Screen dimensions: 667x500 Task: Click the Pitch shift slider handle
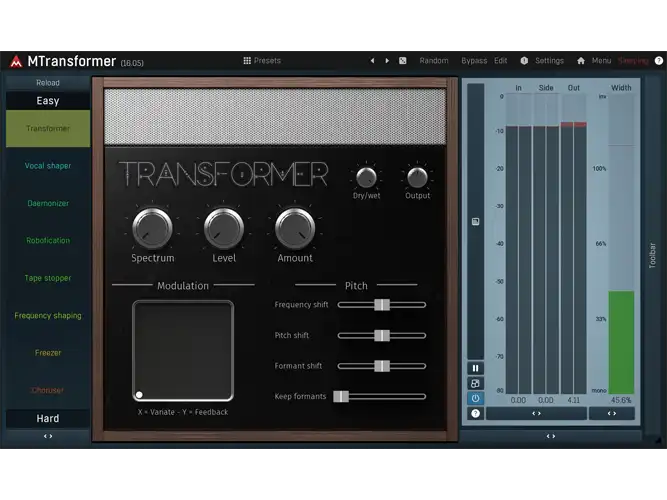click(x=382, y=335)
